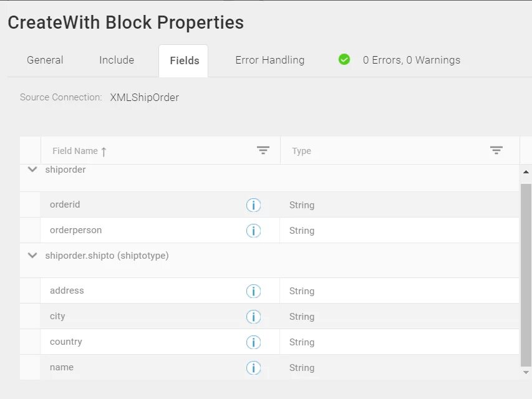Collapse the shiporder group
The height and width of the screenshot is (399, 532).
click(x=32, y=170)
